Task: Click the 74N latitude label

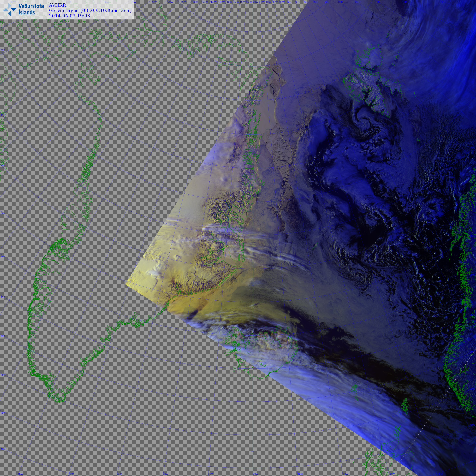Action: coord(3,50)
